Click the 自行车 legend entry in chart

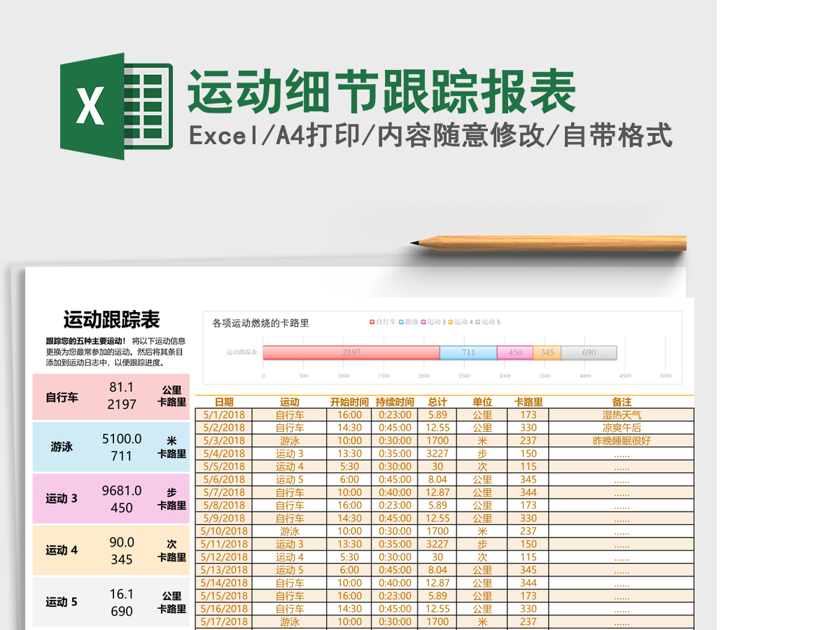383,322
